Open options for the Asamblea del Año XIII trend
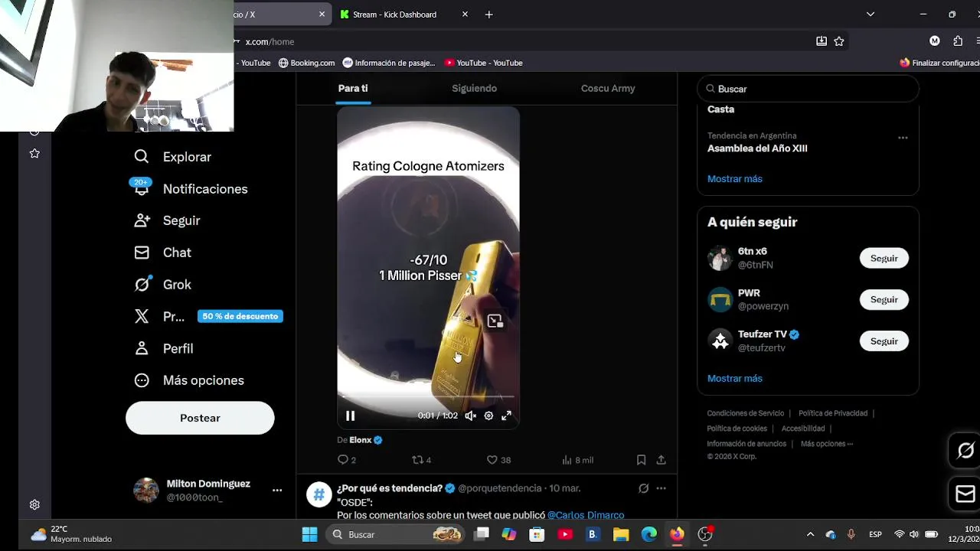The height and width of the screenshot is (551, 980). pos(903,138)
